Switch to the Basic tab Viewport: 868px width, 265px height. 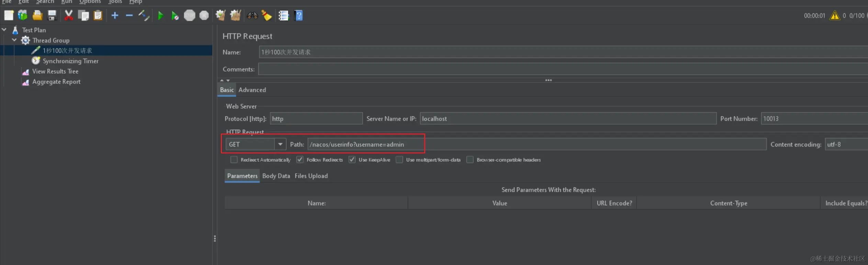click(x=227, y=90)
